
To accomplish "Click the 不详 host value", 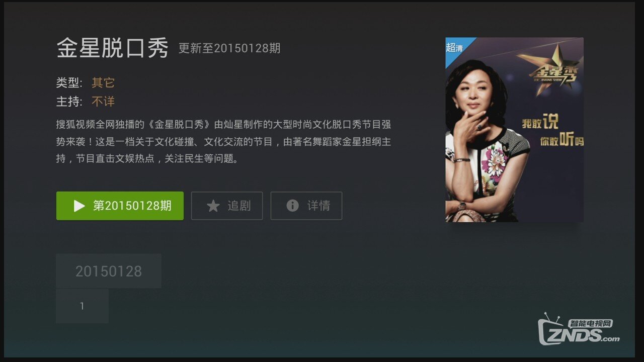I will click(x=103, y=102).
